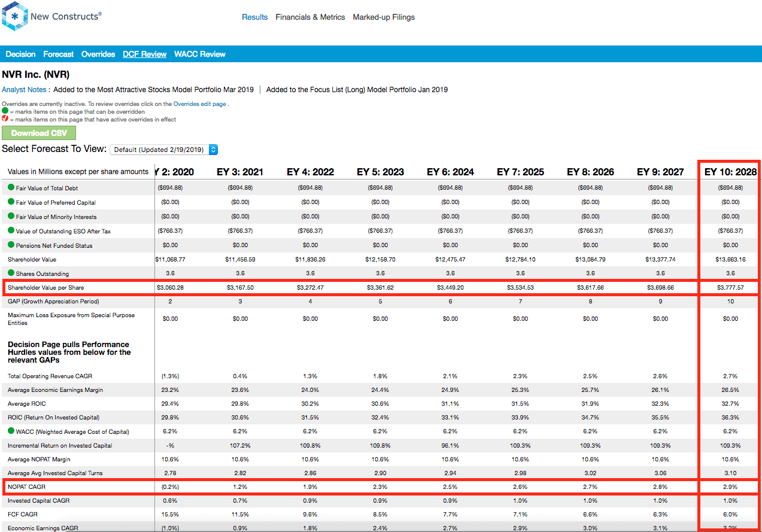Click the Total Operating Revenue CAGR row label
Image resolution: width=762 pixels, height=532 pixels.
[50, 376]
